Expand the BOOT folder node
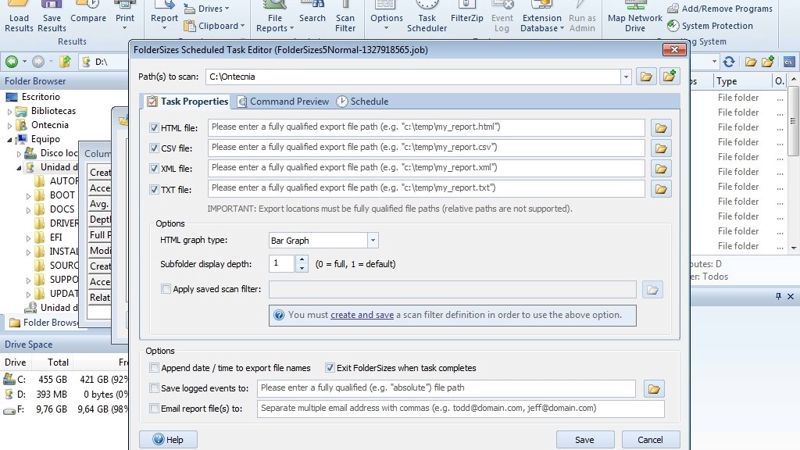This screenshot has height=450, width=800. point(29,195)
